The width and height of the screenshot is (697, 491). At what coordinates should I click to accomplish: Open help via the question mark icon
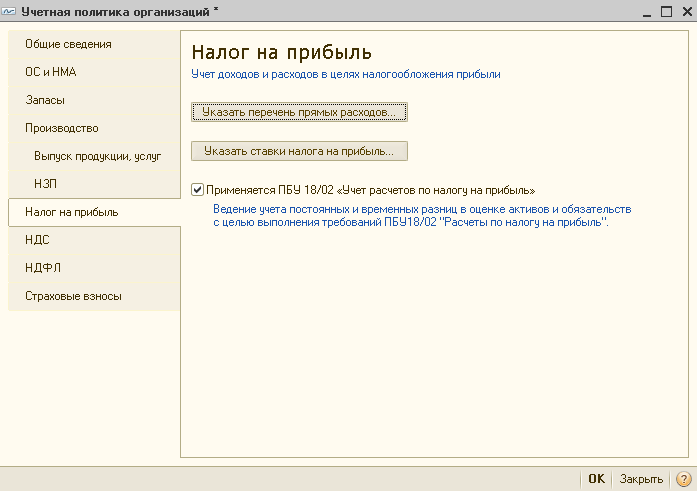pyautogui.click(x=683, y=479)
